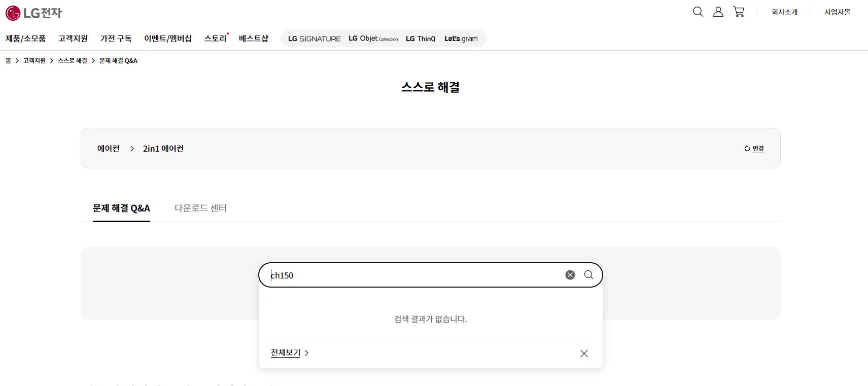Go to 홈 in breadcrumb

point(8,61)
